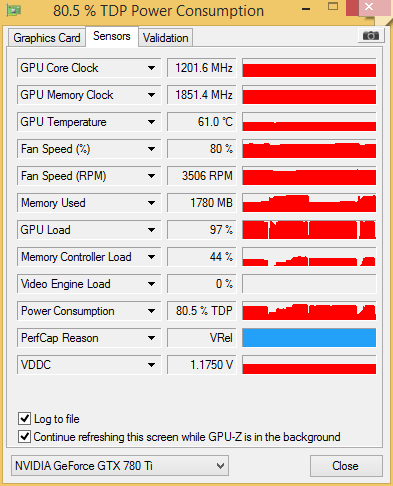This screenshot has height=486, width=393.
Task: Click the Memory Used history graph
Action: pos(309,203)
